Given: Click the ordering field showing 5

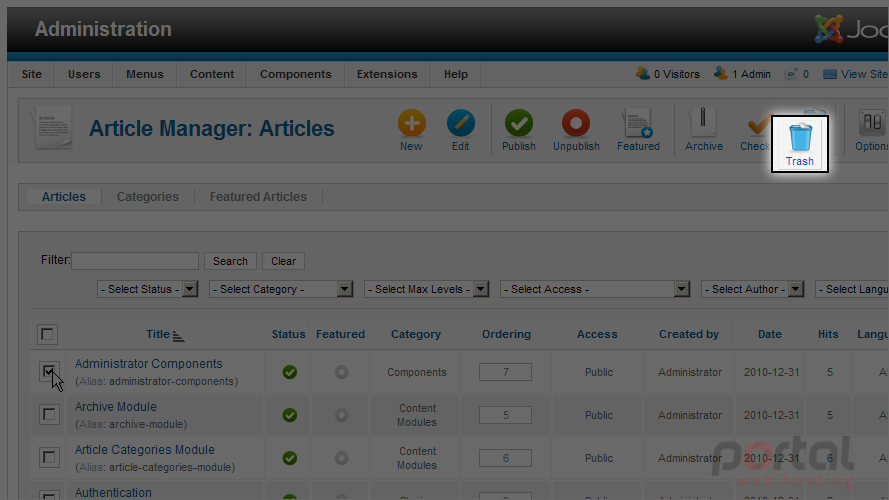Looking at the screenshot, I should tap(505, 415).
